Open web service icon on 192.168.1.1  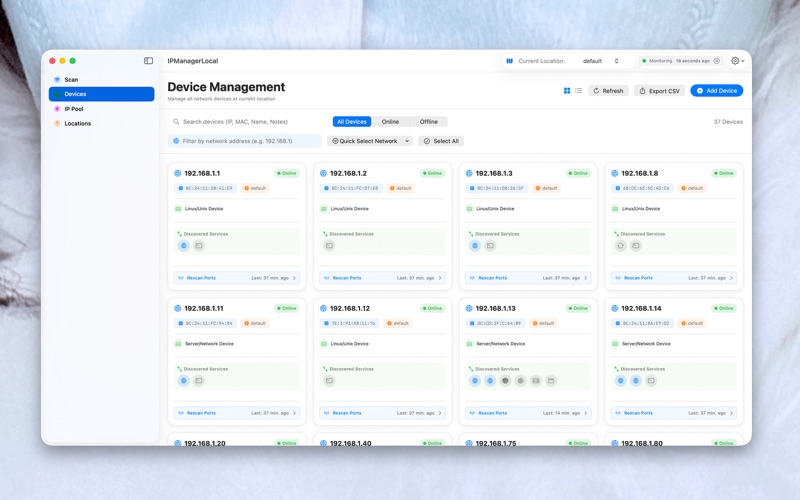tap(184, 246)
